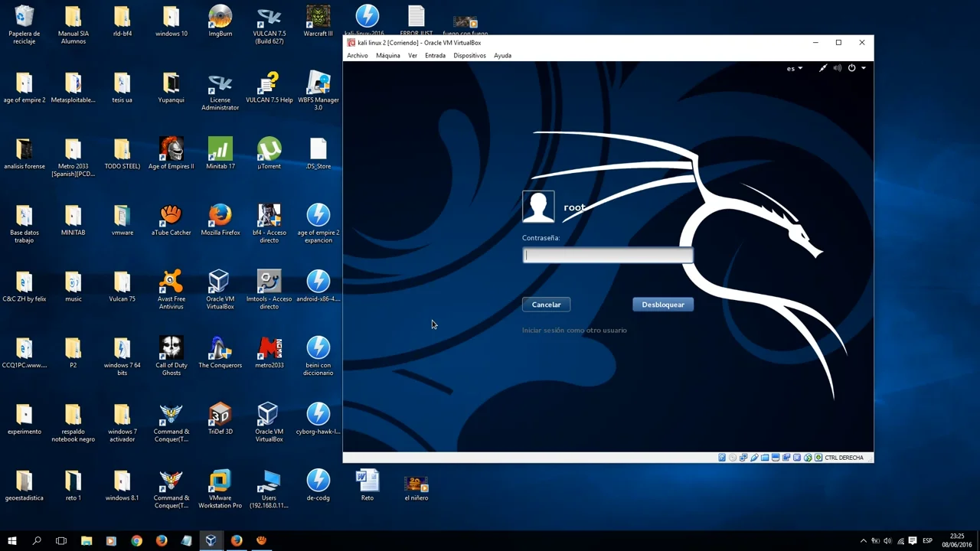Click the USB devices pen icon in status bar
The image size is (980, 551).
pyautogui.click(x=754, y=458)
